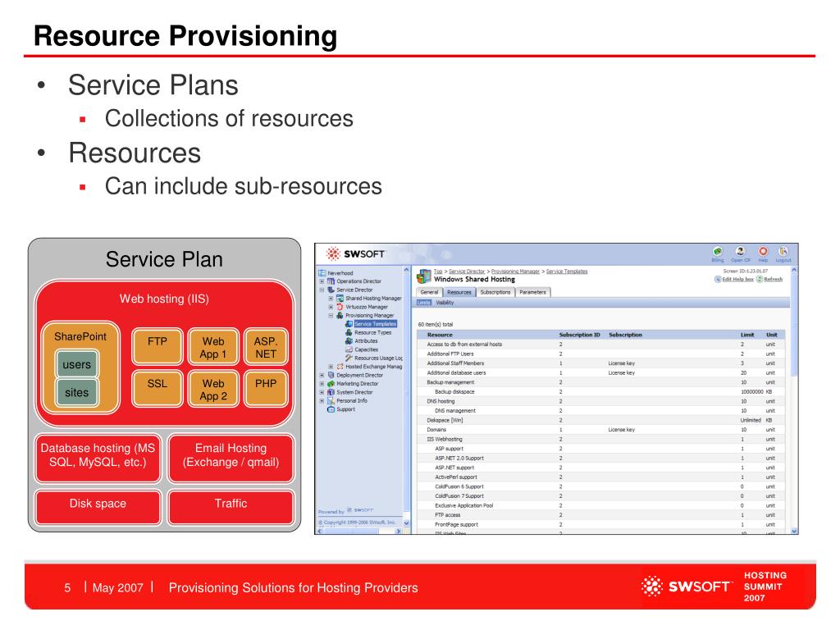Click the Limit column header
The width and height of the screenshot is (840, 630).
coord(747,335)
